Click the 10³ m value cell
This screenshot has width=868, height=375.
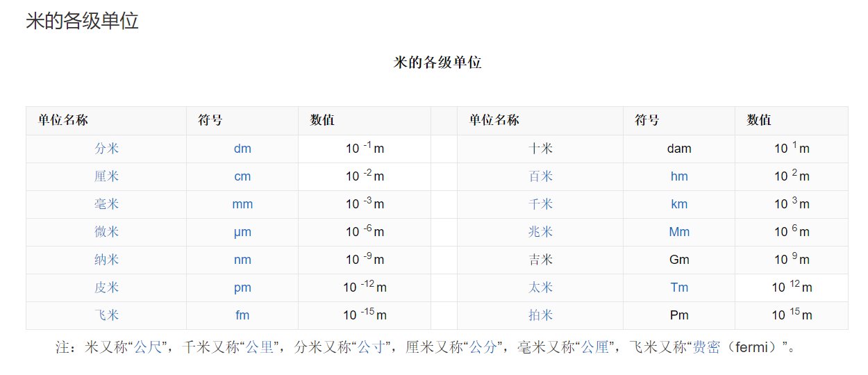tap(792, 204)
